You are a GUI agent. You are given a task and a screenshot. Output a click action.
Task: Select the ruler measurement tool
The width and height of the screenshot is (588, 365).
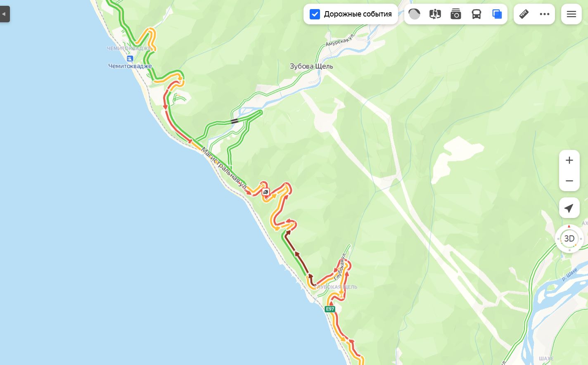(x=524, y=14)
